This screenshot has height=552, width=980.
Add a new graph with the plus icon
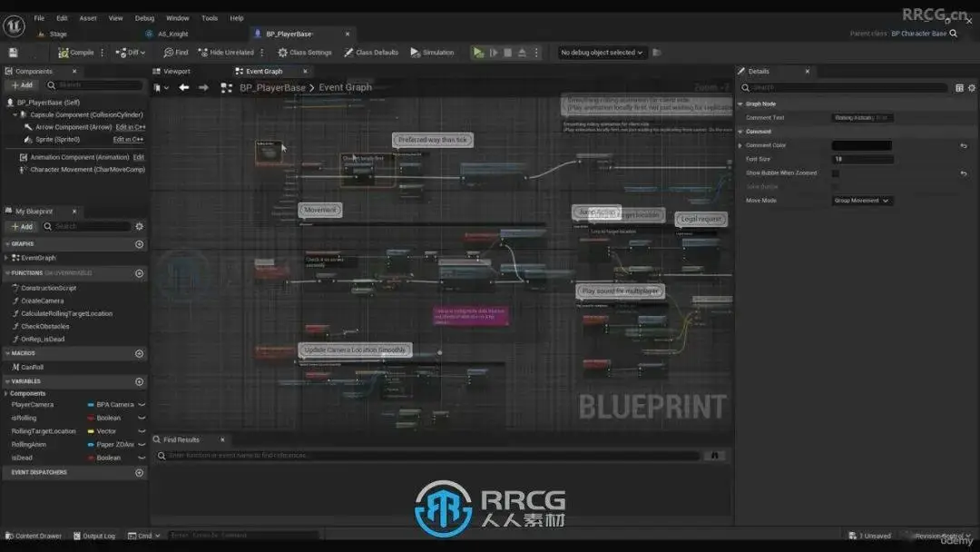140,244
